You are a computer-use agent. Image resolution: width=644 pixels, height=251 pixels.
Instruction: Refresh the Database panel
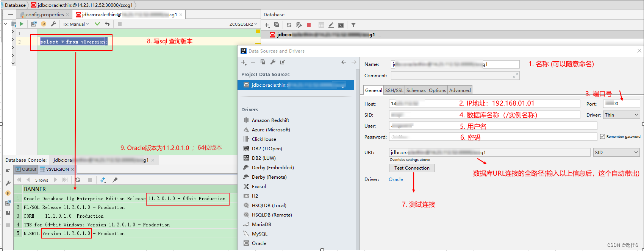point(289,25)
